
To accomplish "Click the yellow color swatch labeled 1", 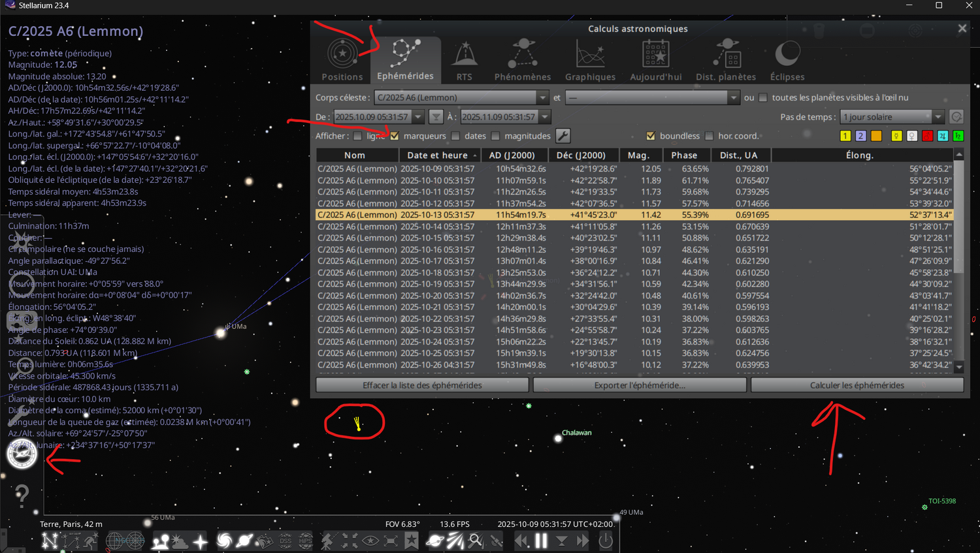I will point(845,136).
